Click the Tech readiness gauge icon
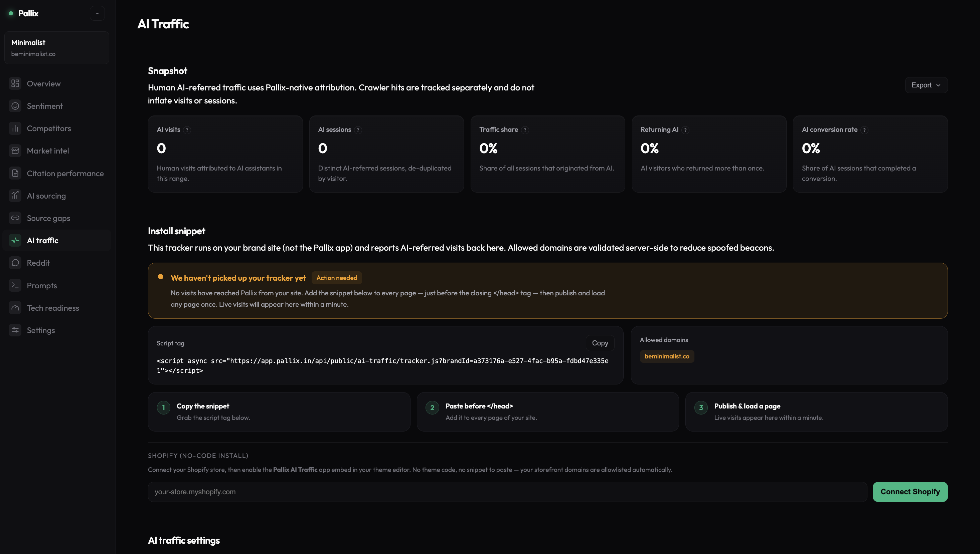The width and height of the screenshot is (980, 554). (15, 308)
